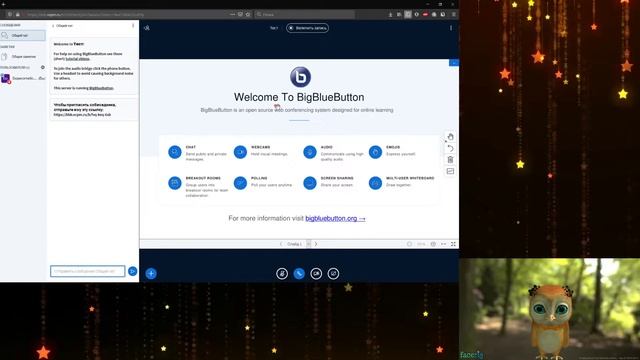Zoom in on the presentation
The height and width of the screenshot is (360, 640).
[x=433, y=244]
